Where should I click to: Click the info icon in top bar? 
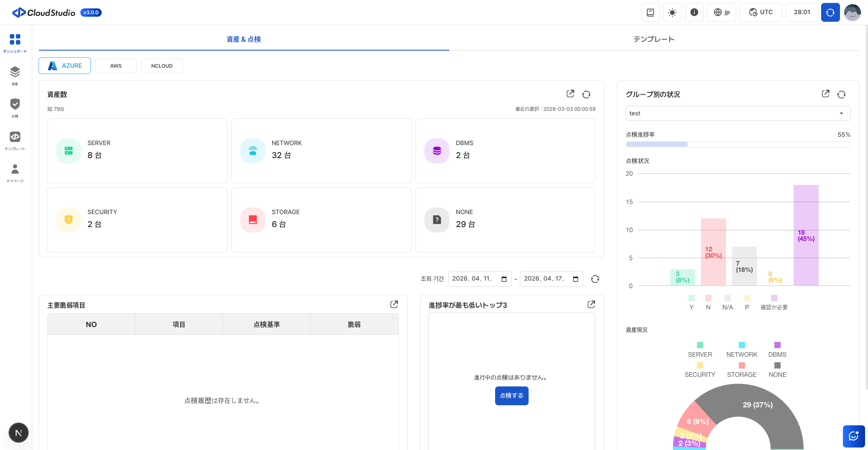point(694,12)
